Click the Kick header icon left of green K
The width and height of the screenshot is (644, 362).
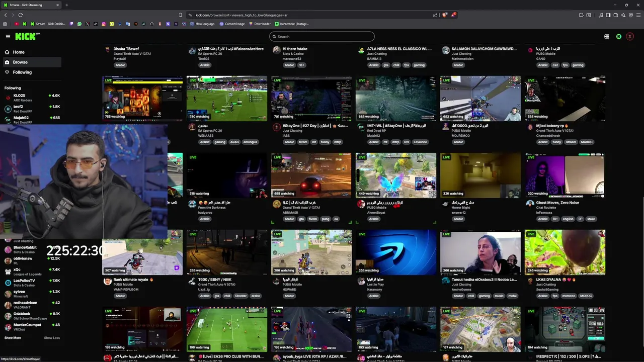[607, 36]
